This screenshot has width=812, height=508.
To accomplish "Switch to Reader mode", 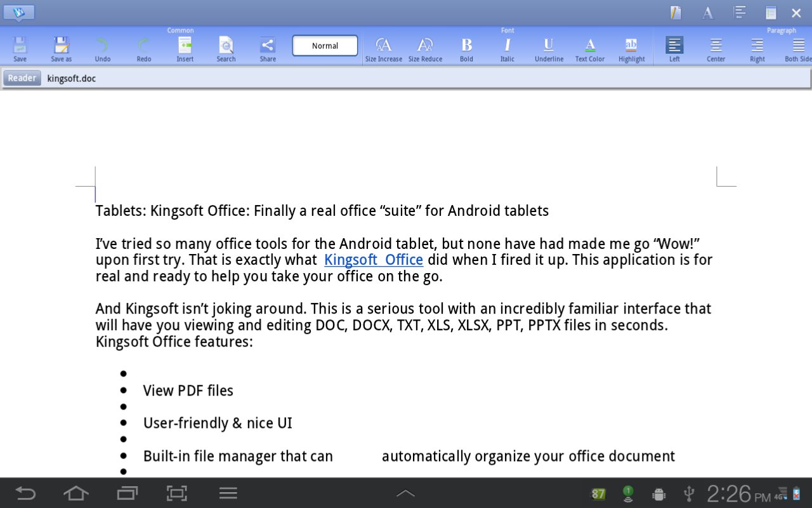I will tap(22, 78).
